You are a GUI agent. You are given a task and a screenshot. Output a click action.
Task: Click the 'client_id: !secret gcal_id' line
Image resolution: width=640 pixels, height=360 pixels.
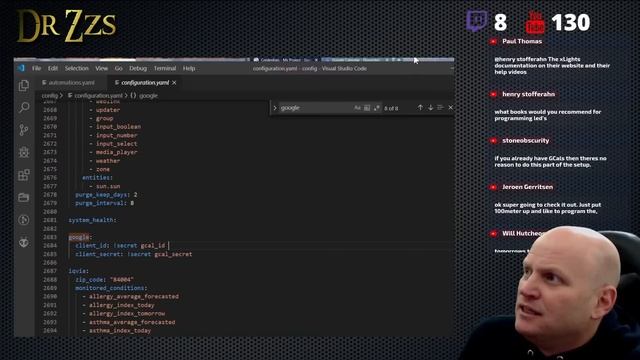[x=120, y=246]
